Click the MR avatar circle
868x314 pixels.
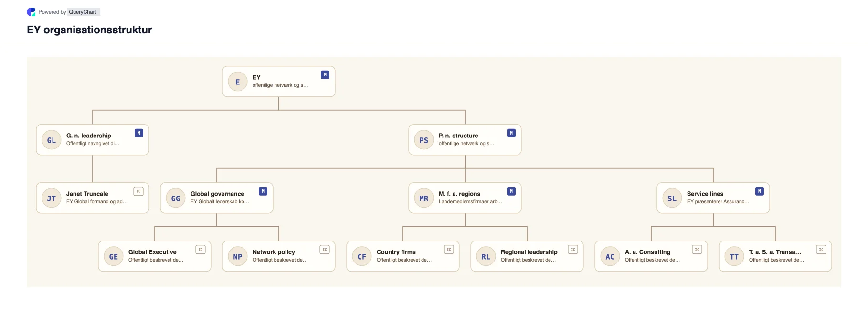(424, 198)
